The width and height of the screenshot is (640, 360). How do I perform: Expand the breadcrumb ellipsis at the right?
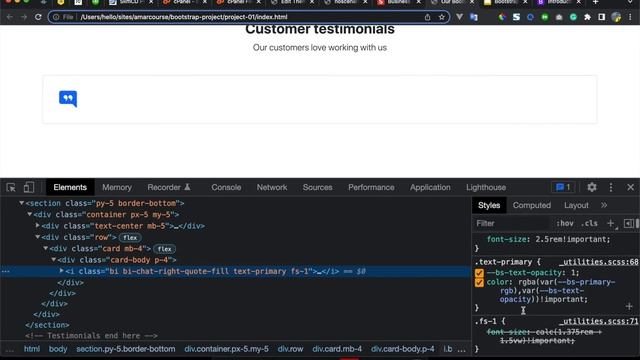(x=462, y=349)
